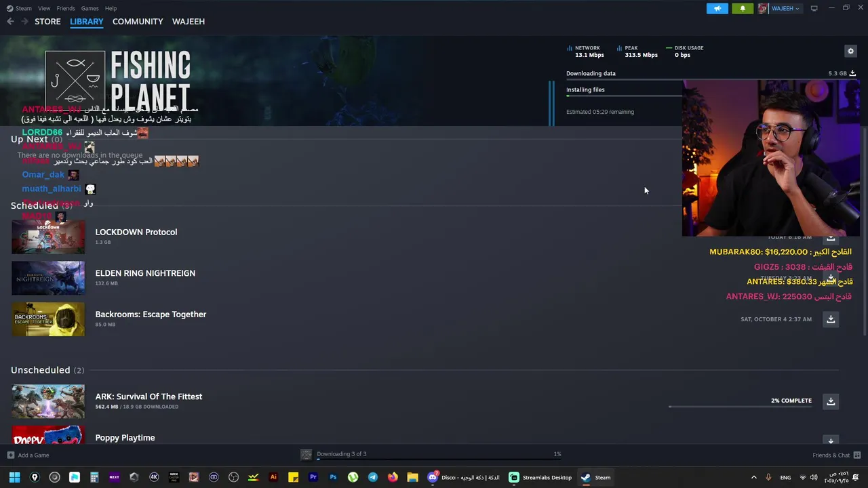Open the taskbar volume control

point(814,478)
